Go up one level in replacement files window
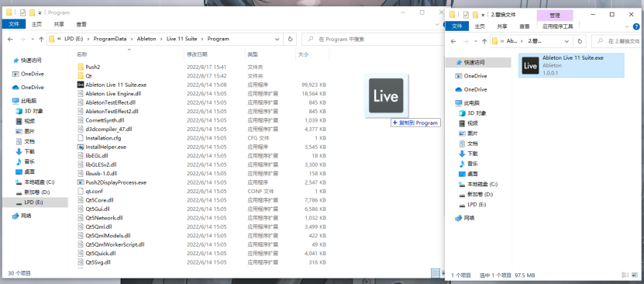The height and width of the screenshot is (284, 644). tap(484, 41)
